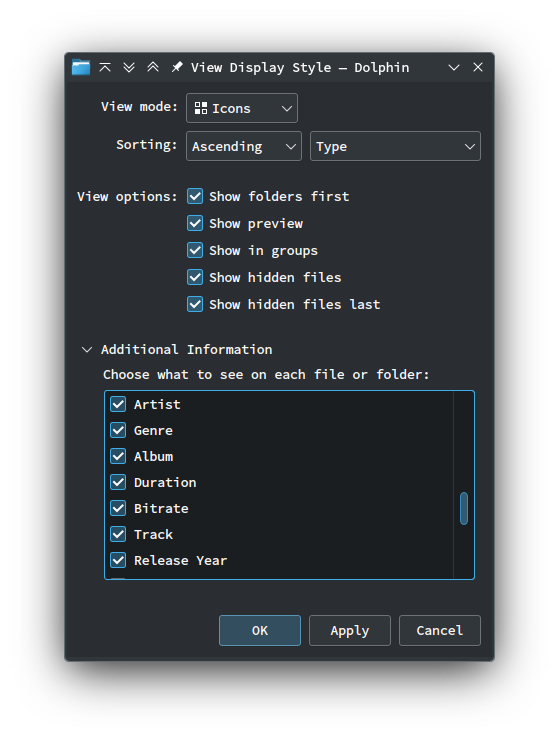Viewport: 559px width, 738px height.
Task: Uncheck Show folders first
Action: [x=195, y=196]
